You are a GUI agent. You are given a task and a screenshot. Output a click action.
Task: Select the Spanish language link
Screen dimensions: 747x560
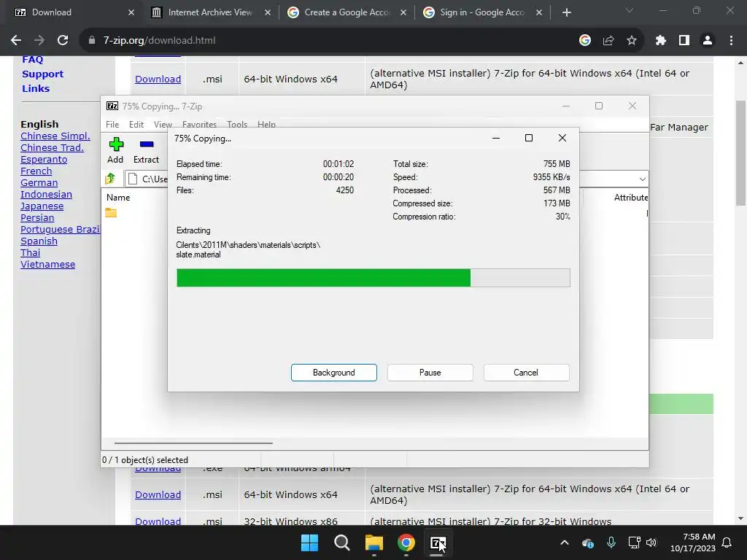[x=39, y=241]
